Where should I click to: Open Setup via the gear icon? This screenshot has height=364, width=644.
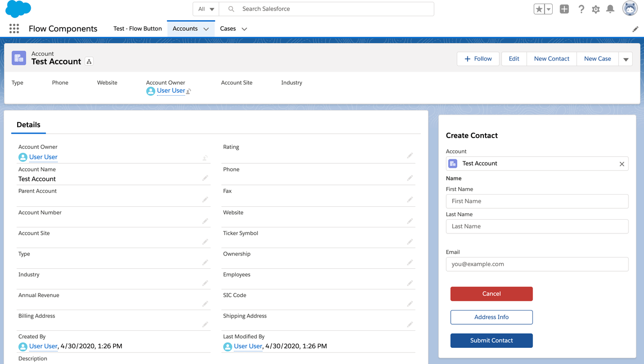tap(596, 9)
